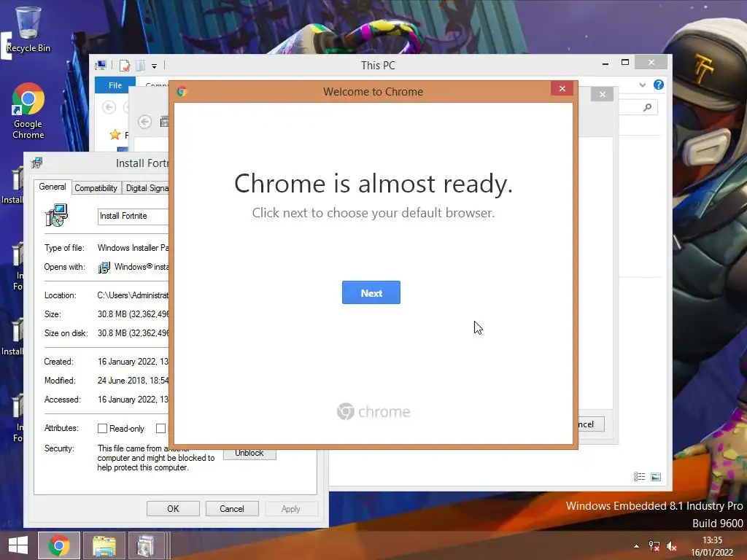747x560 pixels.
Task: Click the network status tray icon
Action: pos(654,546)
